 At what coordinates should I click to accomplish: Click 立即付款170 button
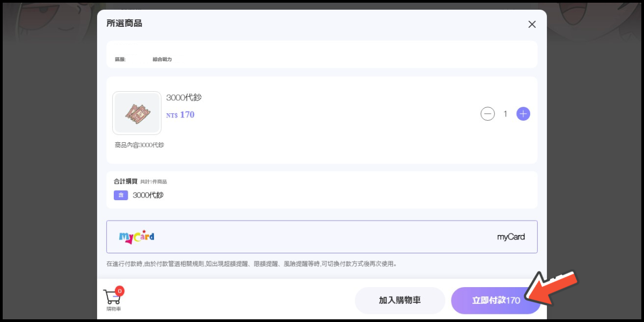[x=496, y=301]
